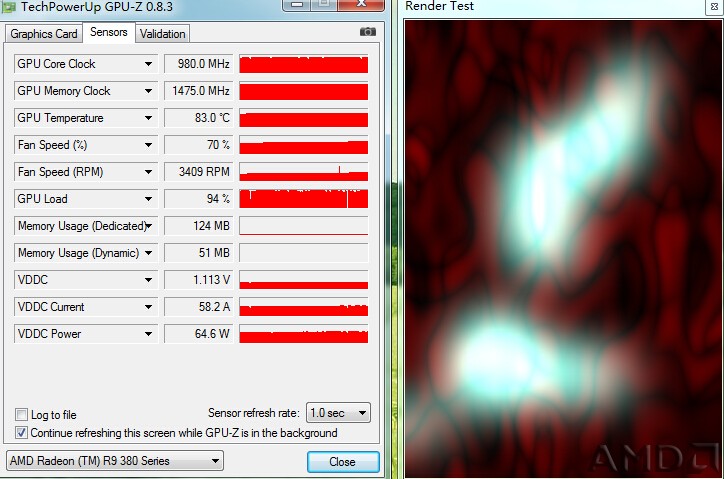Open the Fan Speed (RPM) dropdown
Image resolution: width=724 pixels, height=479 pixels.
coord(148,172)
